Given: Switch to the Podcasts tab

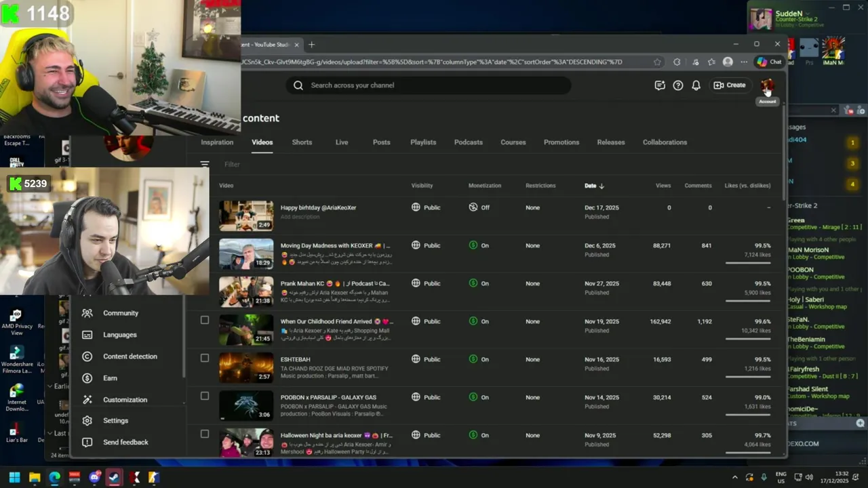Looking at the screenshot, I should (469, 142).
